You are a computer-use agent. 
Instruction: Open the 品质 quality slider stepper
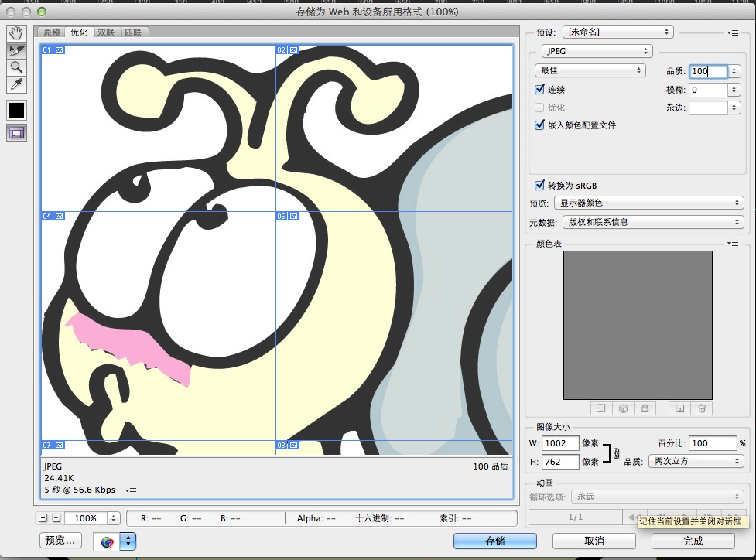[x=734, y=71]
